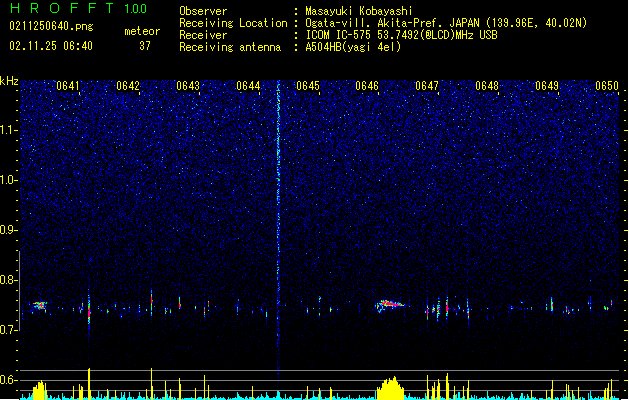The width and height of the screenshot is (629, 400).
Task: Click the 0649 time marker
Action: [x=547, y=86]
